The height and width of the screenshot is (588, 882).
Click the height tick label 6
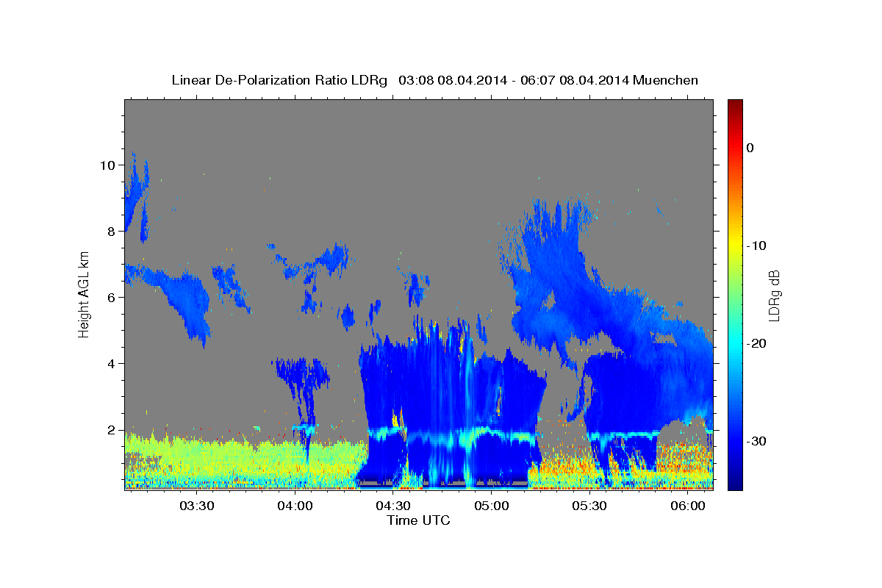112,298
